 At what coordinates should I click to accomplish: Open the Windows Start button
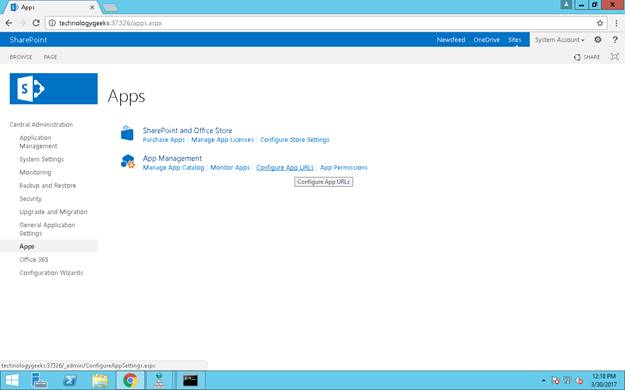[12, 380]
